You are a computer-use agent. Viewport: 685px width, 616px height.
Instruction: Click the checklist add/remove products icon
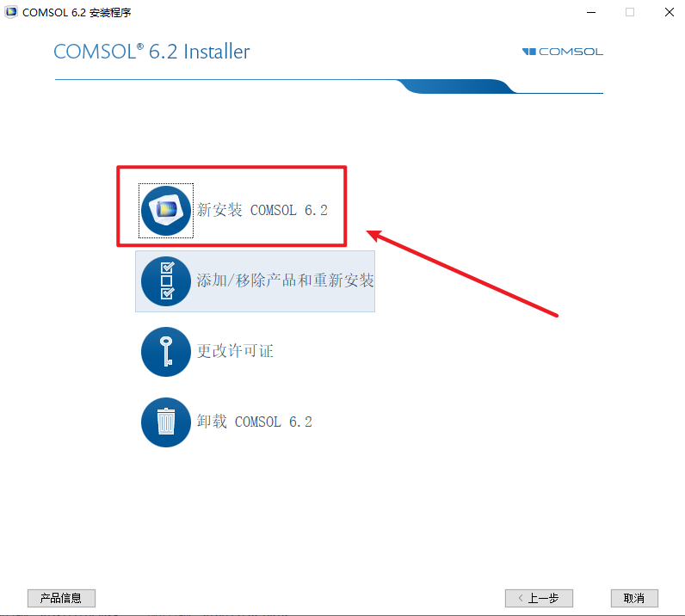point(166,281)
